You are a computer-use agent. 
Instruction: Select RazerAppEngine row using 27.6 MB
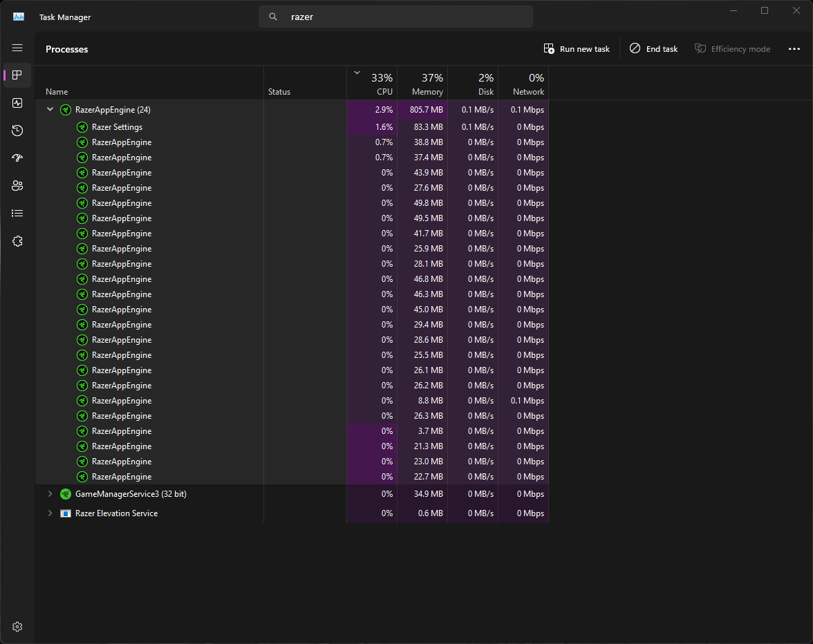[292, 187]
